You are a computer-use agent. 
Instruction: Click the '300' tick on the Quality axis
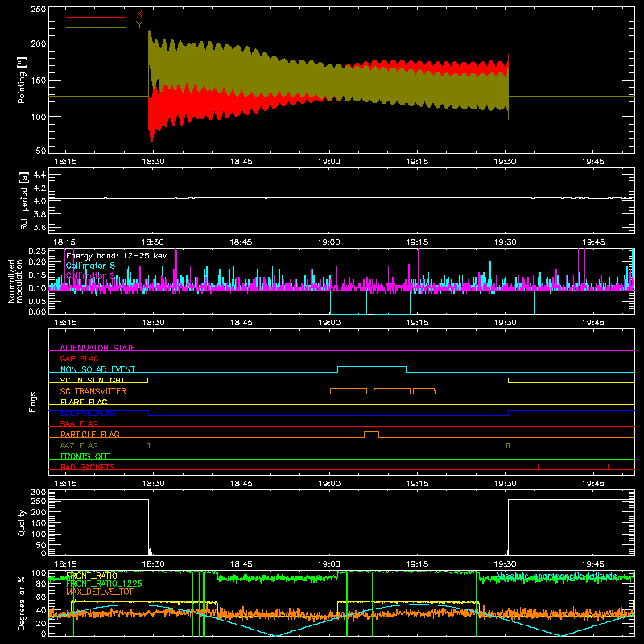(x=39, y=493)
